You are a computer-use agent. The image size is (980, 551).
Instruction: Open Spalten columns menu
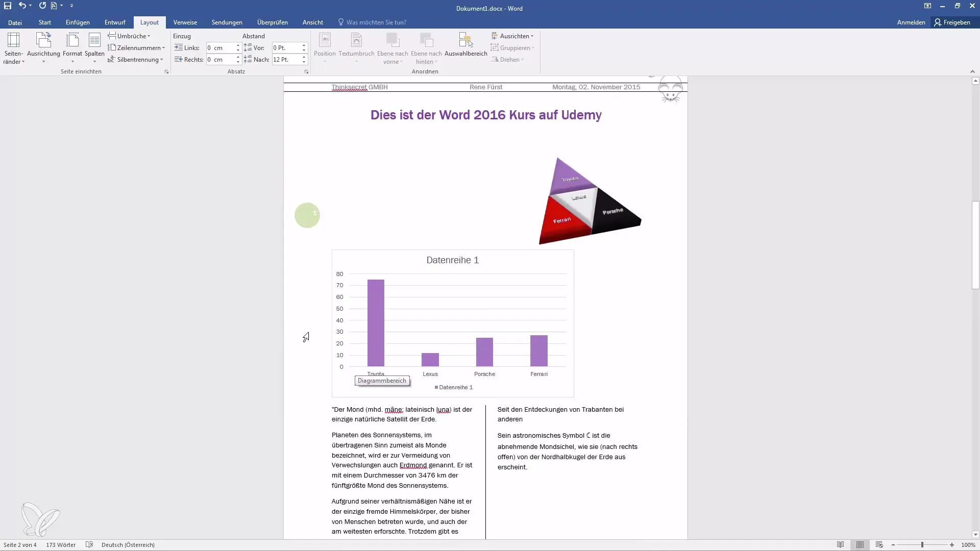click(94, 49)
